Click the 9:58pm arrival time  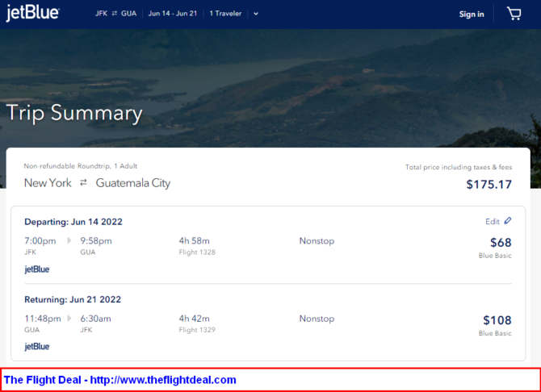click(96, 241)
